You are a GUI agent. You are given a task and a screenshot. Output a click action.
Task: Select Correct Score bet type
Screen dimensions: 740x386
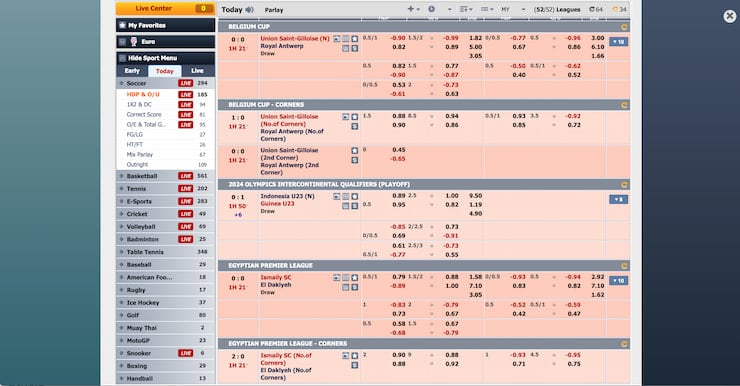pyautogui.click(x=144, y=115)
